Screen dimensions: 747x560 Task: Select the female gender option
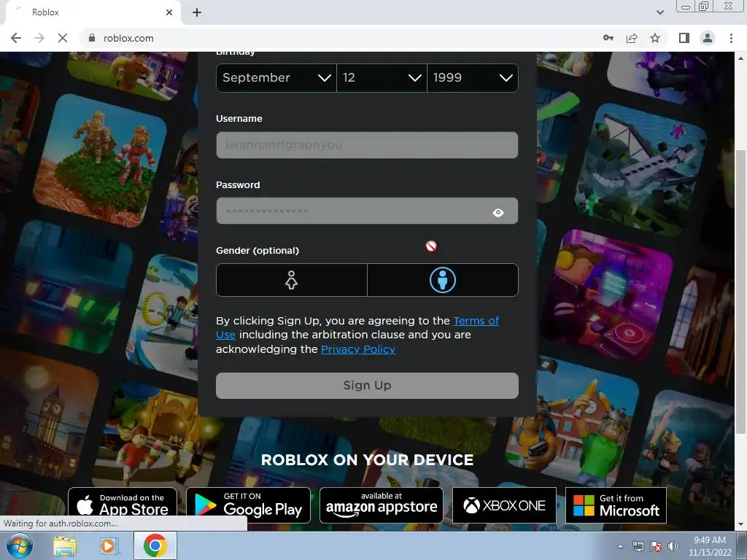click(x=292, y=280)
